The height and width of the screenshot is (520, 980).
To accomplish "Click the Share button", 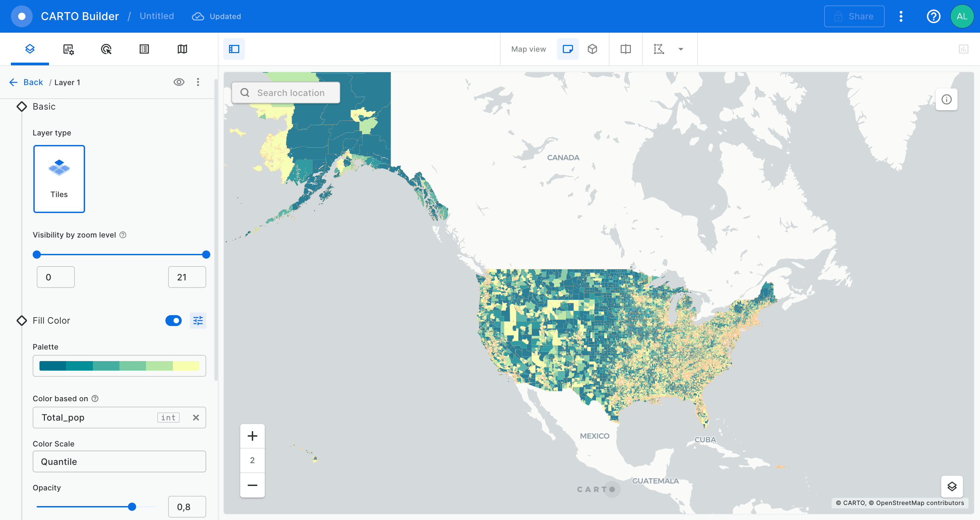I will [x=854, y=16].
